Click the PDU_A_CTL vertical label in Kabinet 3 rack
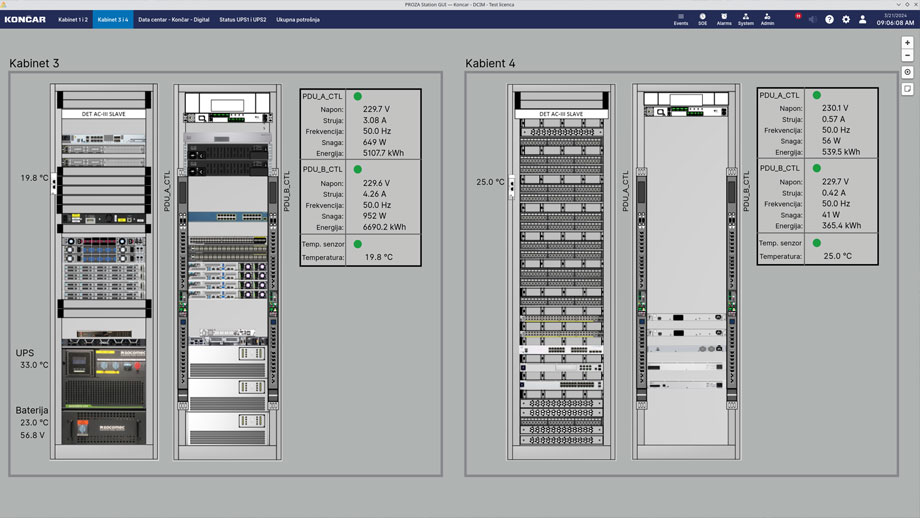Image resolution: width=920 pixels, height=518 pixels. coord(167,191)
